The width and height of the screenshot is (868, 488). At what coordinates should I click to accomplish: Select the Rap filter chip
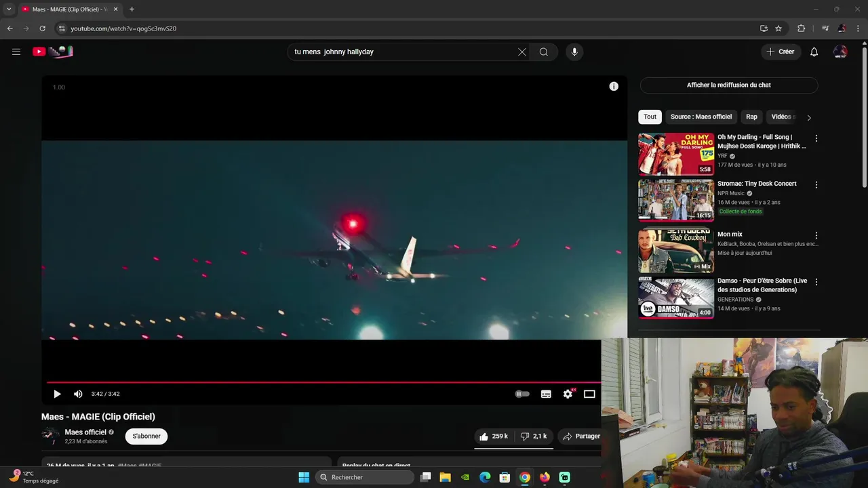point(751,117)
